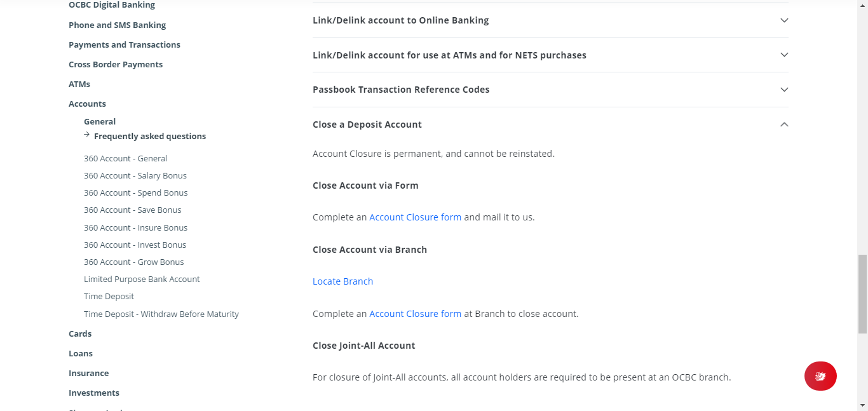Select Cross Border Payments category
The height and width of the screenshot is (411, 868).
(x=116, y=64)
